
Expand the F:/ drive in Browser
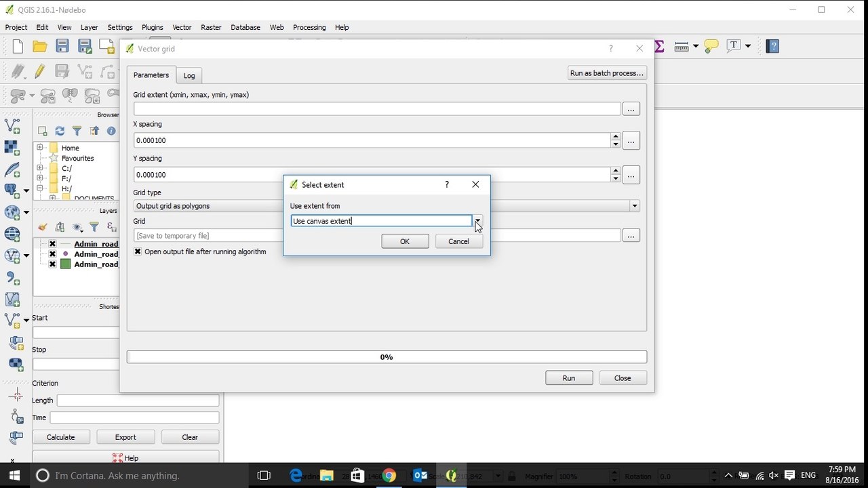point(40,178)
